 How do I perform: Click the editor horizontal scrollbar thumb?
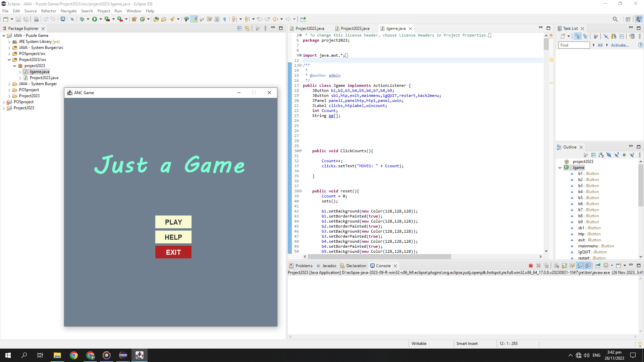pyautogui.click(x=379, y=257)
